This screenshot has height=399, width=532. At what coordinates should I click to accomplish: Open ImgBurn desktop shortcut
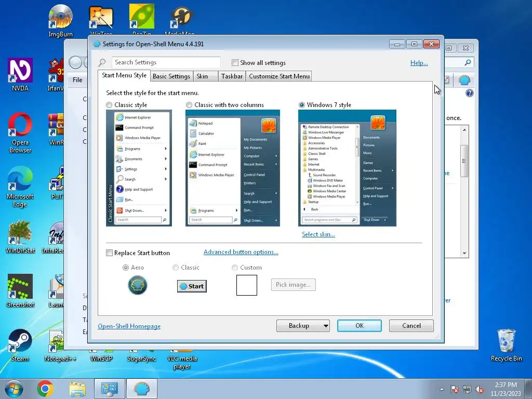pos(60,21)
